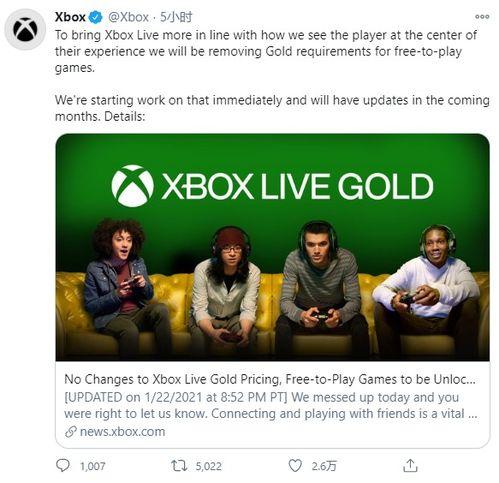Click the share upload icon

pos(410,465)
